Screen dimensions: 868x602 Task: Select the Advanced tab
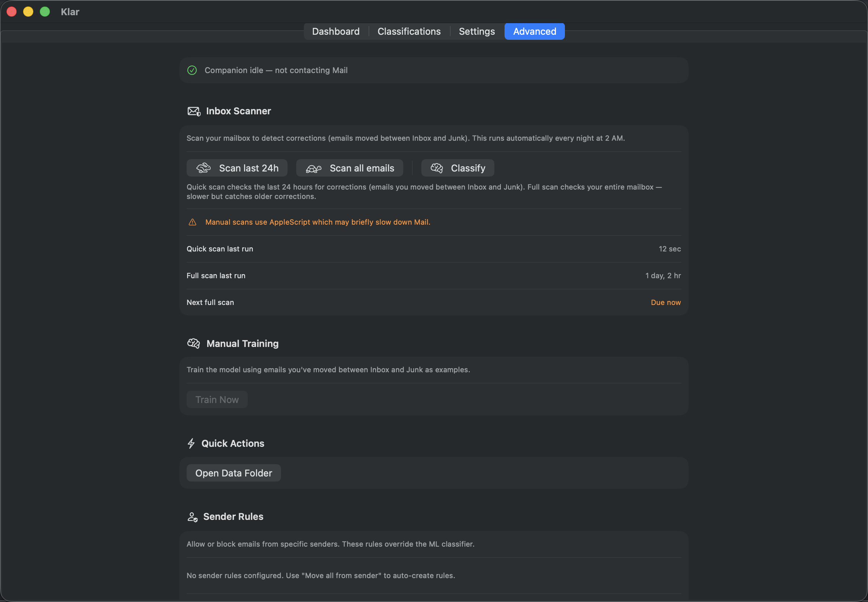(x=534, y=31)
